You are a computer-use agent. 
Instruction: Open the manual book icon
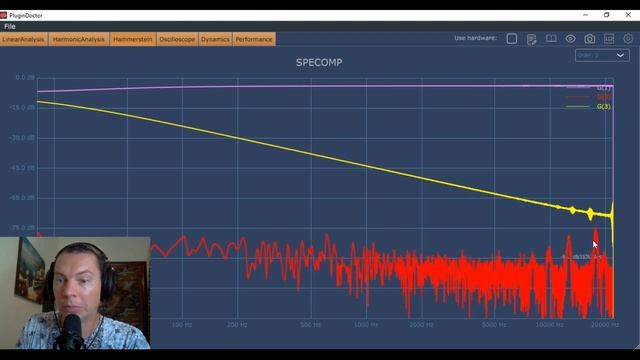tap(551, 39)
